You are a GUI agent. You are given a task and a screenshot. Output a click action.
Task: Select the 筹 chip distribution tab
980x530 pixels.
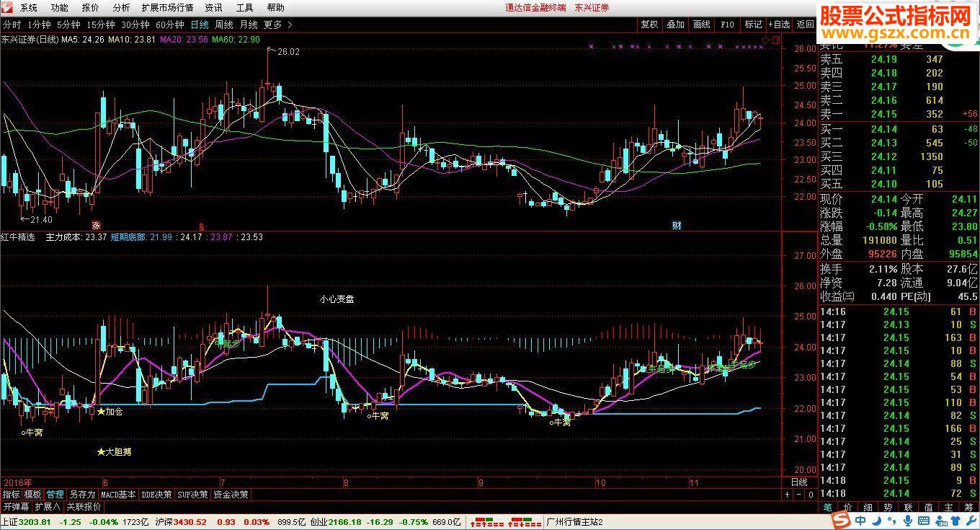coord(969,507)
